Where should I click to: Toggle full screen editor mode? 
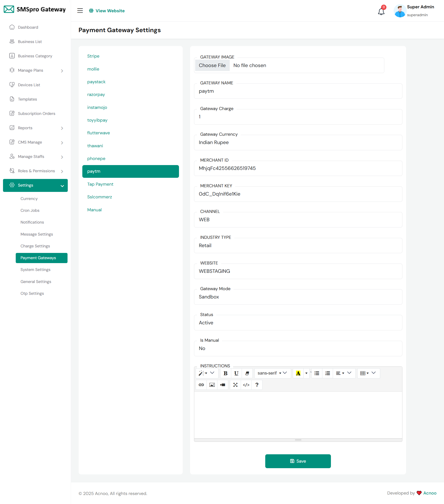tap(235, 385)
